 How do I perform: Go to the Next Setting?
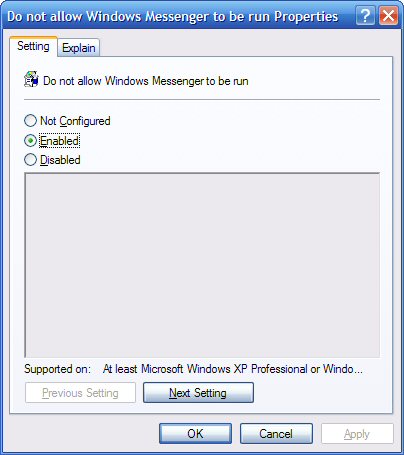[198, 393]
